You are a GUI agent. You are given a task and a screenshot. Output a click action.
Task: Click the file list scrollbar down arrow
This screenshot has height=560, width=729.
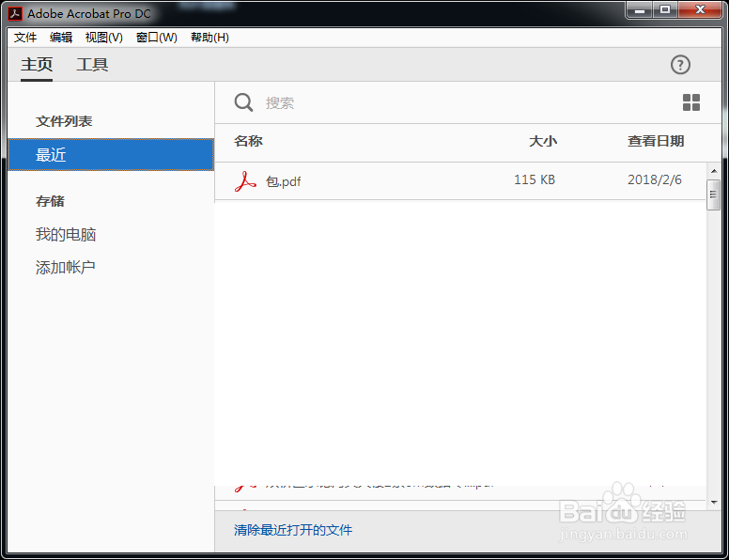pos(714,503)
